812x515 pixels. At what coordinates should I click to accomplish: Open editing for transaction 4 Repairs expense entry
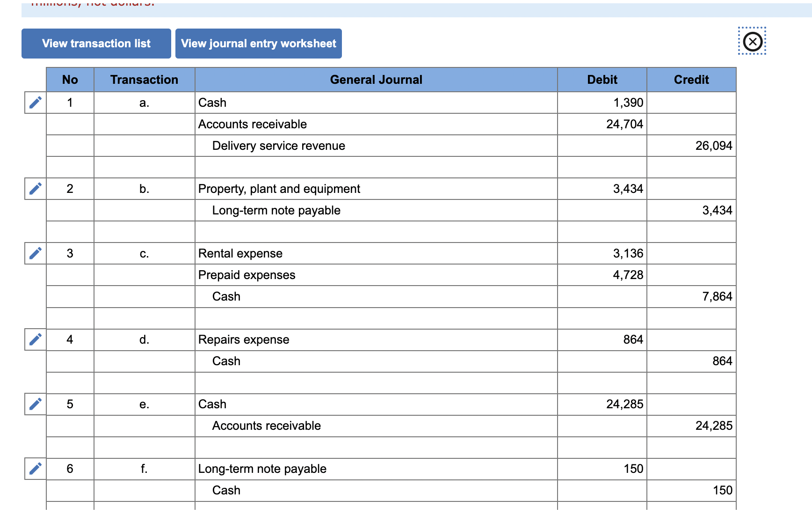pyautogui.click(x=35, y=339)
